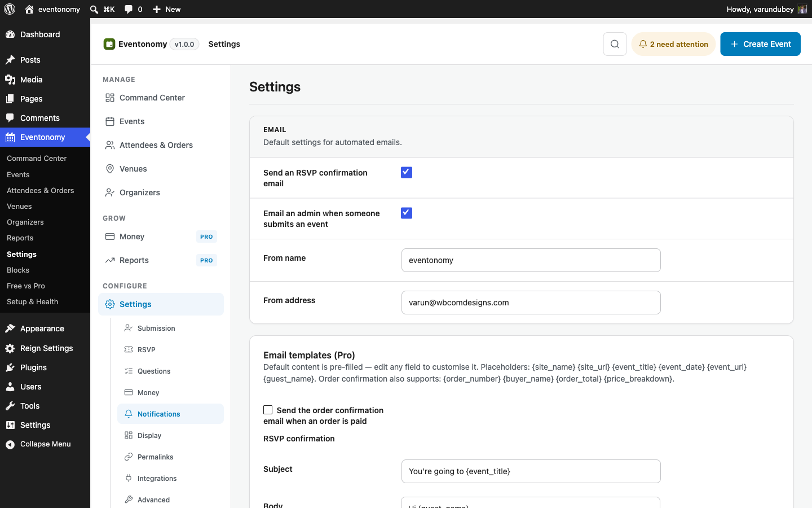Click the Reports trend arrow icon
This screenshot has height=508, width=812.
coord(110,260)
